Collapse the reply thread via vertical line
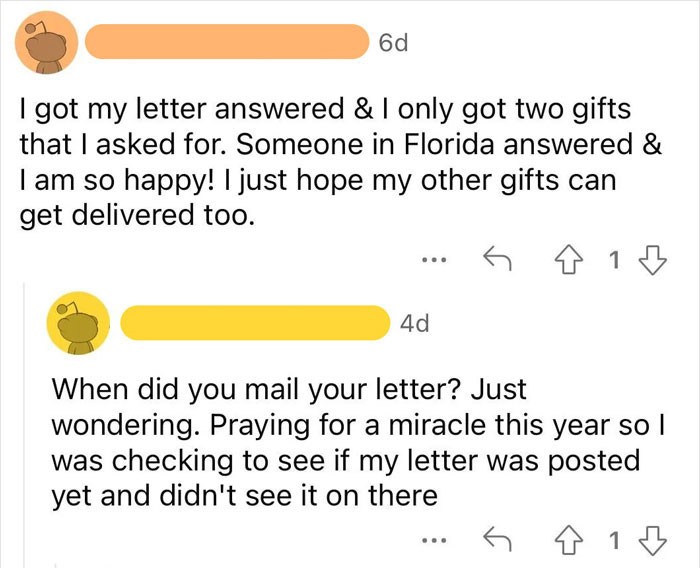 pos(24,424)
